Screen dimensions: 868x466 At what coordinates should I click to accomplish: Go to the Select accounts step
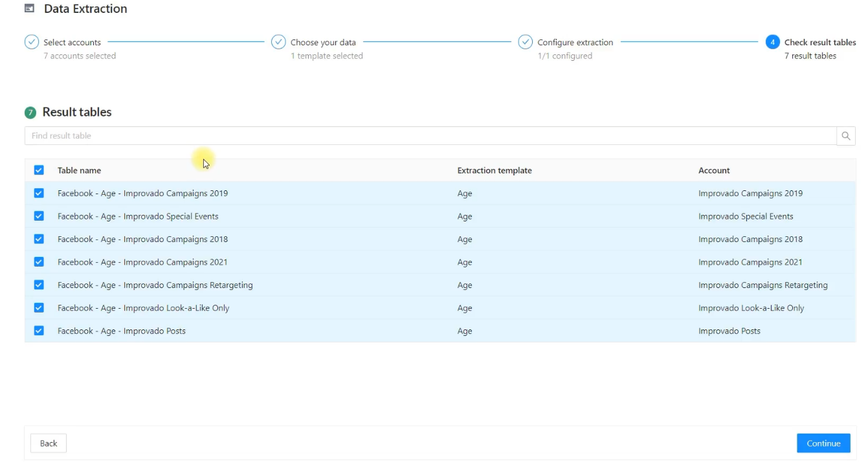point(72,42)
